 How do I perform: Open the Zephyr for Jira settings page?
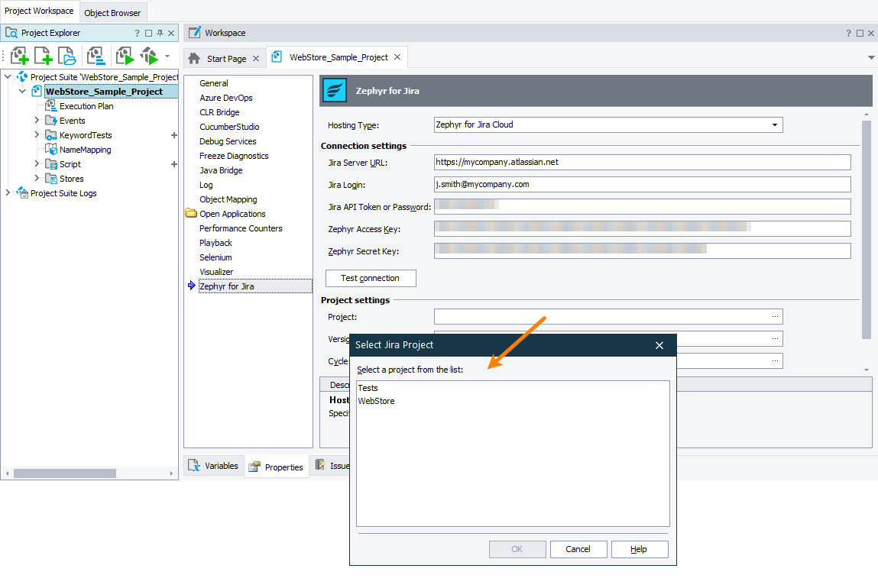click(x=227, y=286)
